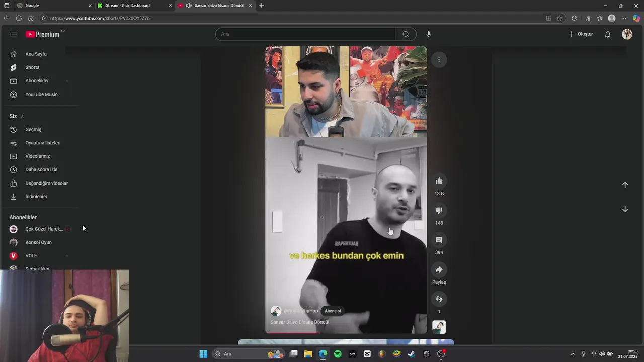
Task: Open browser settings and more menu
Action: (624, 18)
